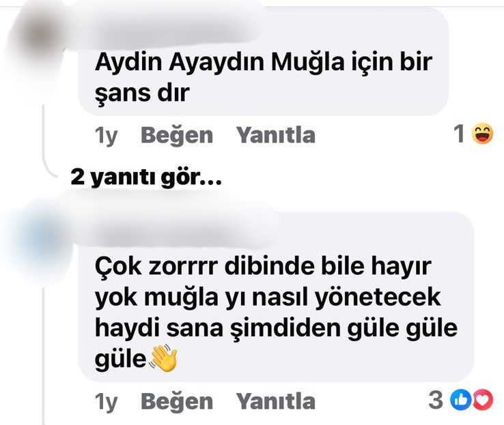
Task: Select the 'Aydin Ayaydın Muğla için bir' comment bubble
Action: [264, 63]
